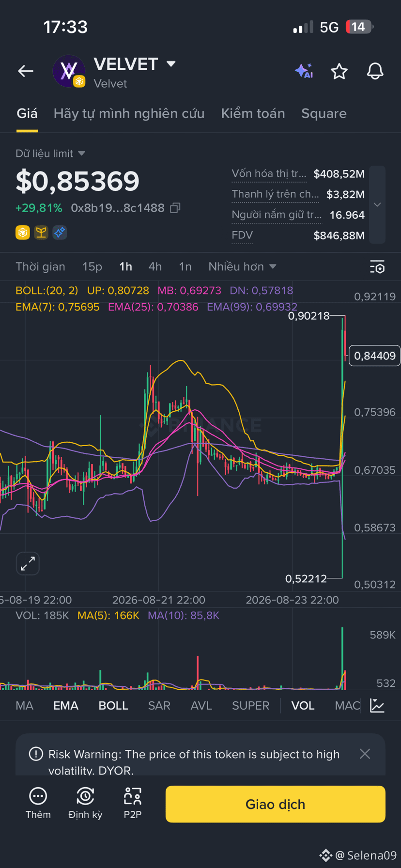Expand the market stats panel chevron

tap(377, 204)
